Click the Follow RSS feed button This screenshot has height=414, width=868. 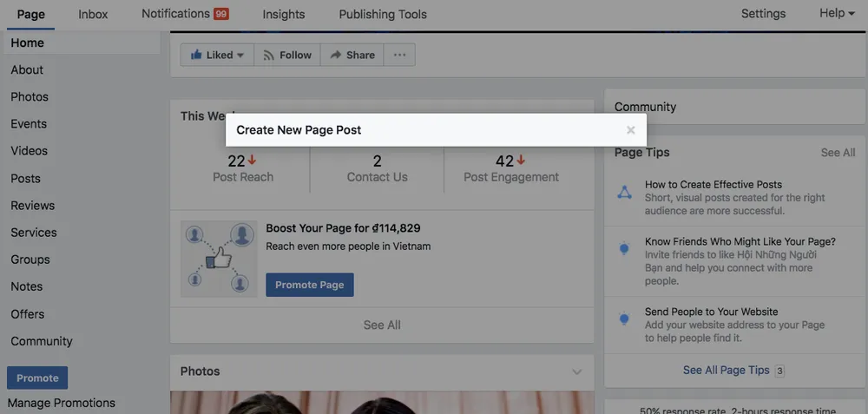pyautogui.click(x=287, y=55)
